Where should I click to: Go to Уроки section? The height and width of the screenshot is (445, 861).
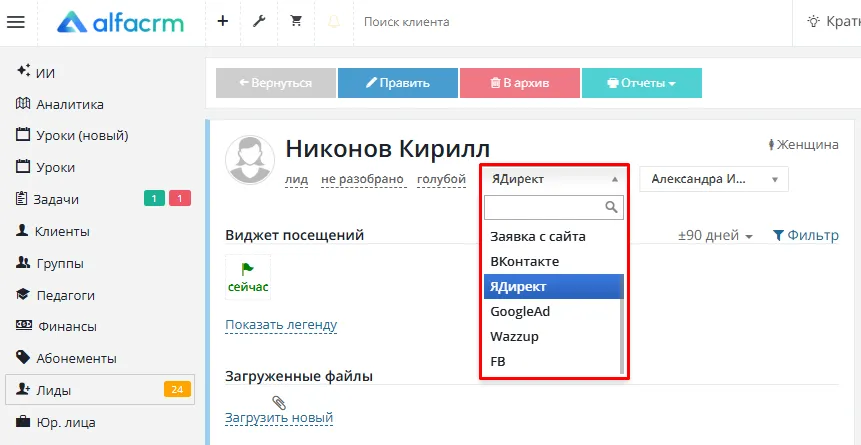click(55, 168)
